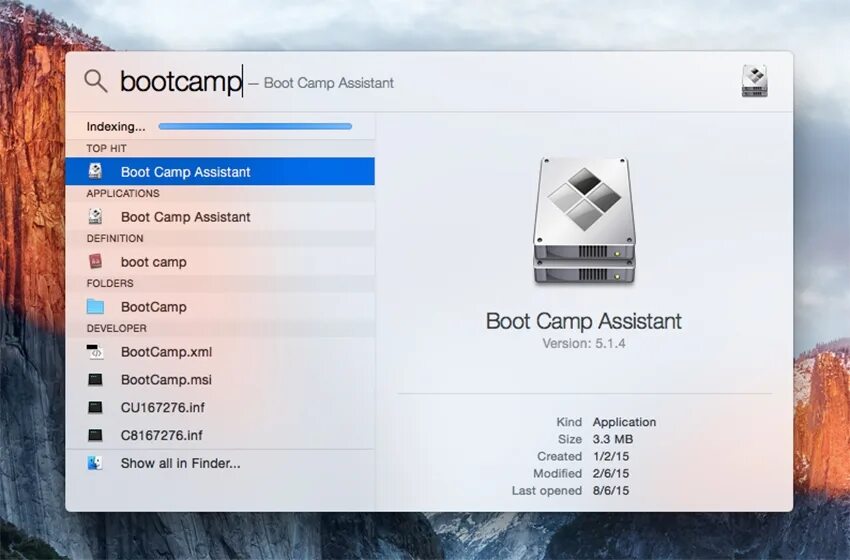850x560 pixels.
Task: Click the dictionary icon beside boot camp
Action: click(95, 261)
